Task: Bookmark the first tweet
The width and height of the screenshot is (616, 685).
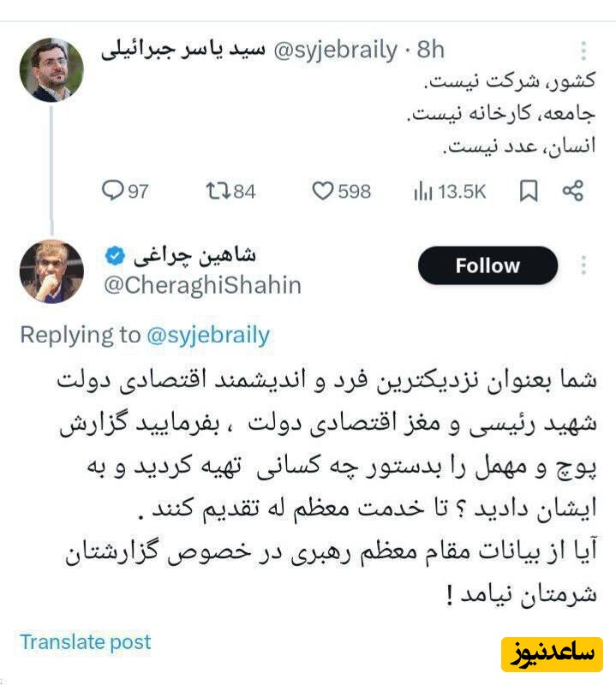Action: click(529, 191)
